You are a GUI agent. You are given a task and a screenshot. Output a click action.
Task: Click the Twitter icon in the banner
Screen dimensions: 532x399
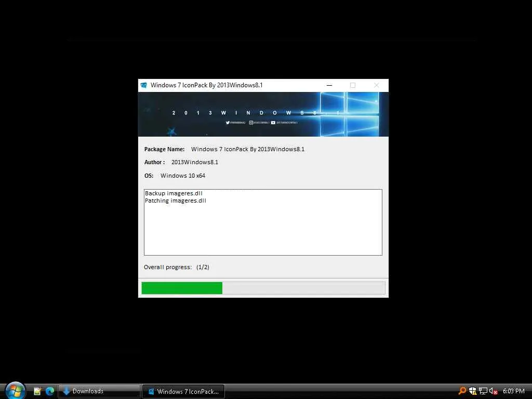[x=228, y=123]
